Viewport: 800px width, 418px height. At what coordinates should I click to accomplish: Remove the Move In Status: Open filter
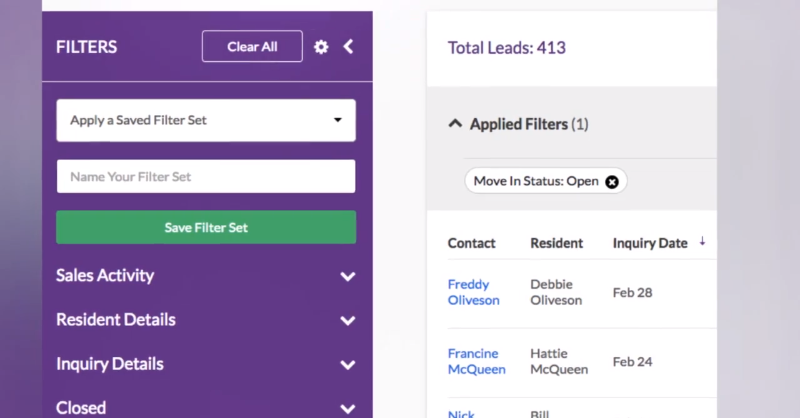612,181
